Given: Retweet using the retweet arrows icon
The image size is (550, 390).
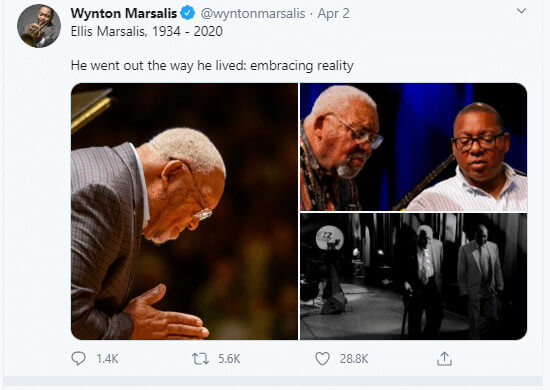Looking at the screenshot, I should (200, 359).
